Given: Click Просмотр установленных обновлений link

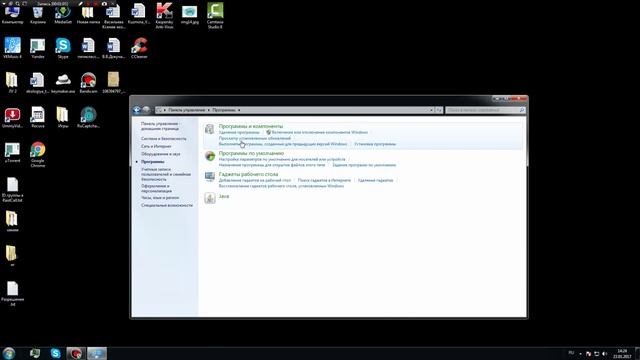Looking at the screenshot, I should (255, 138).
